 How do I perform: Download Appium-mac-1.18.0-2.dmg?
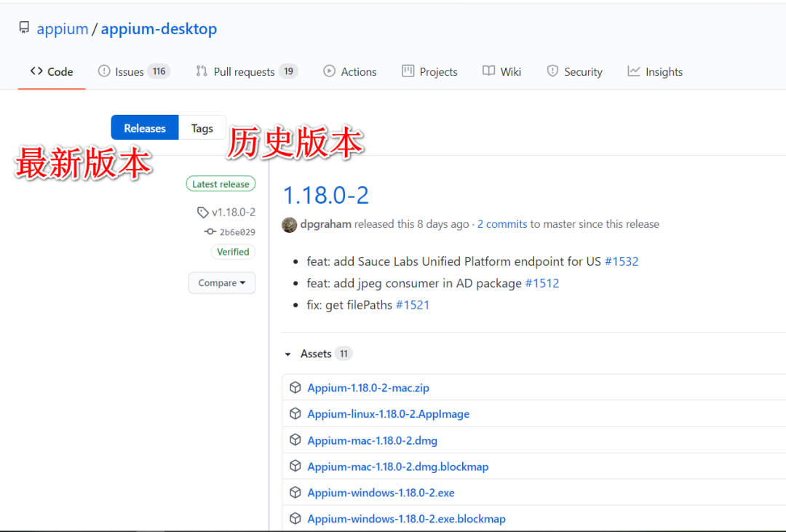[373, 440]
